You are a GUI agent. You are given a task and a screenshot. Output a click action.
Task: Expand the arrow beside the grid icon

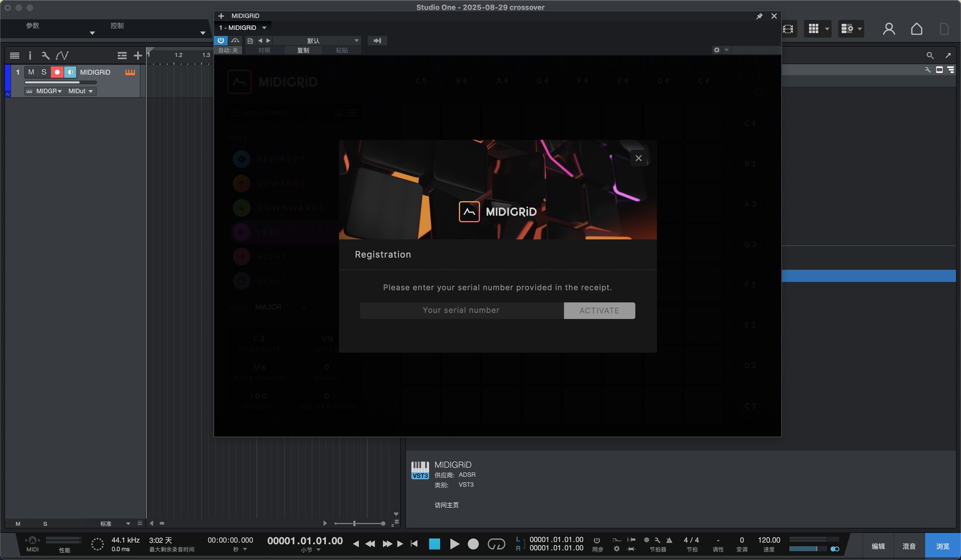tap(827, 29)
